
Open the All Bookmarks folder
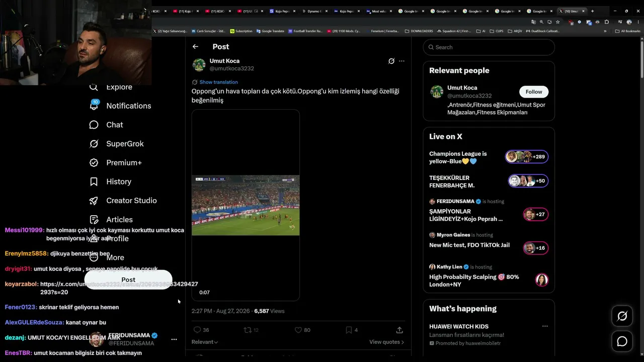click(x=628, y=31)
